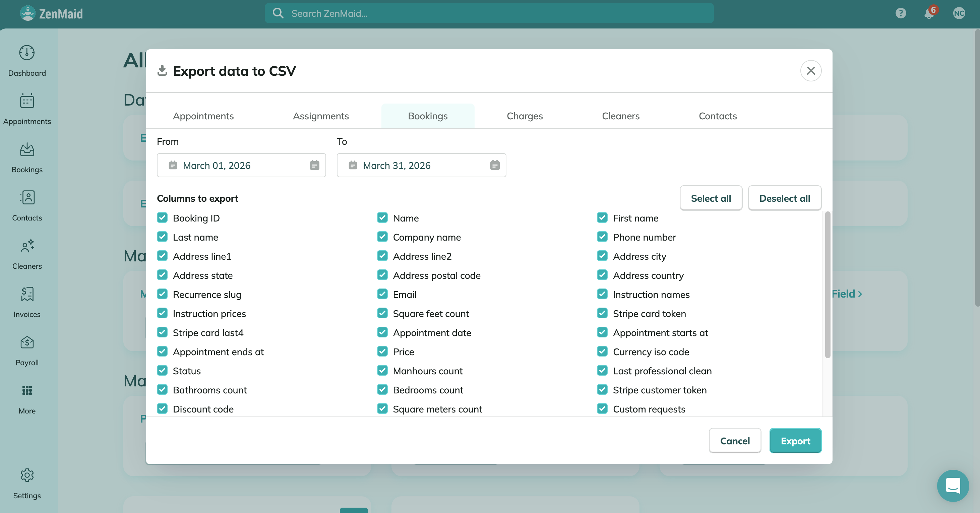Show More apps grid icon
The image size is (980, 513).
(x=26, y=391)
